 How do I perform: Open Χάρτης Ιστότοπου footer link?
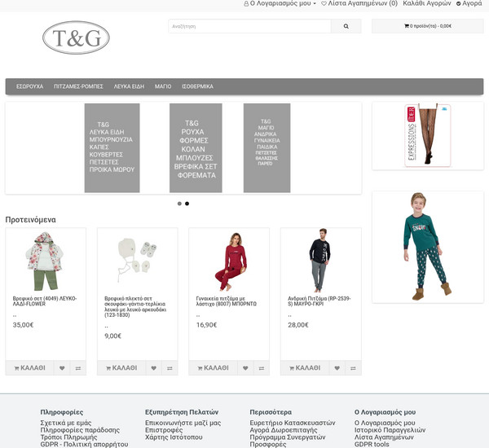174,437
